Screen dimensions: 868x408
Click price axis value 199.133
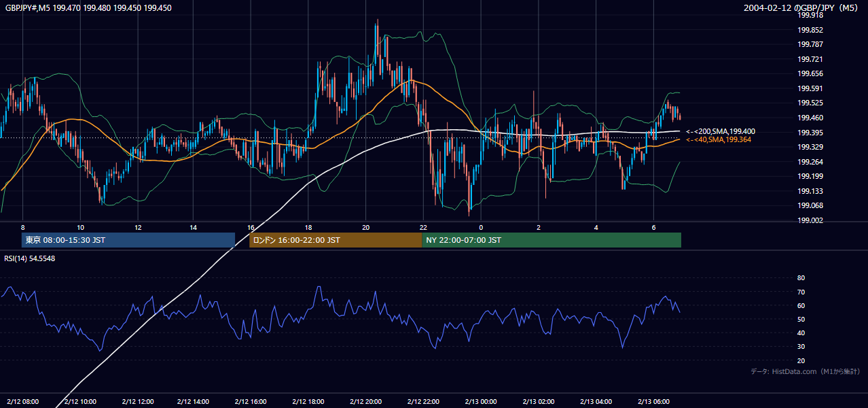point(810,191)
